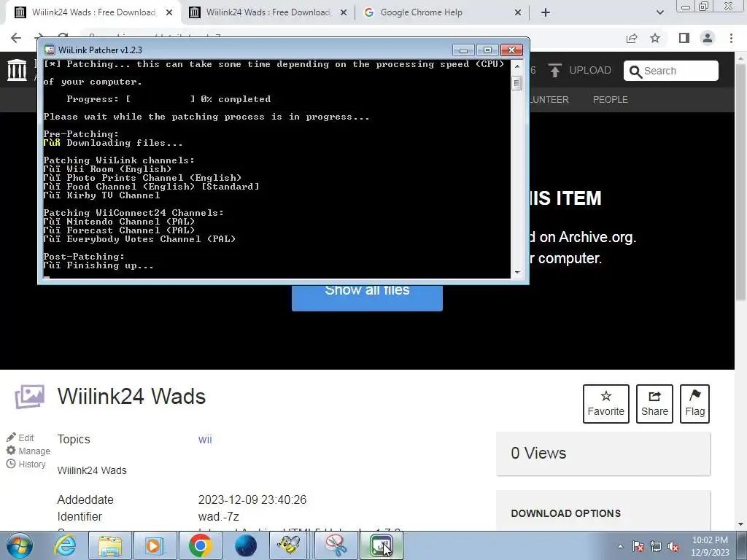Open the bee icon app in taskbar

(289, 545)
